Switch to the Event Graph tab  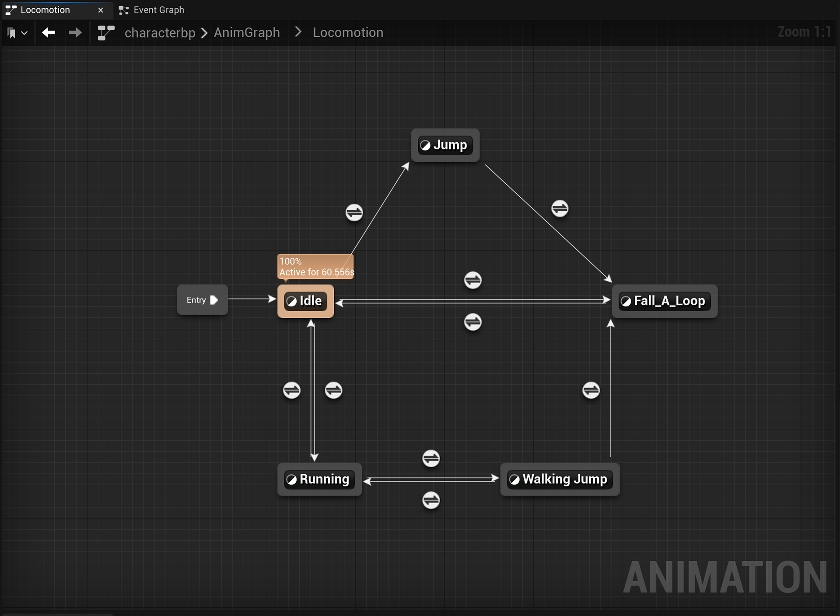[151, 10]
